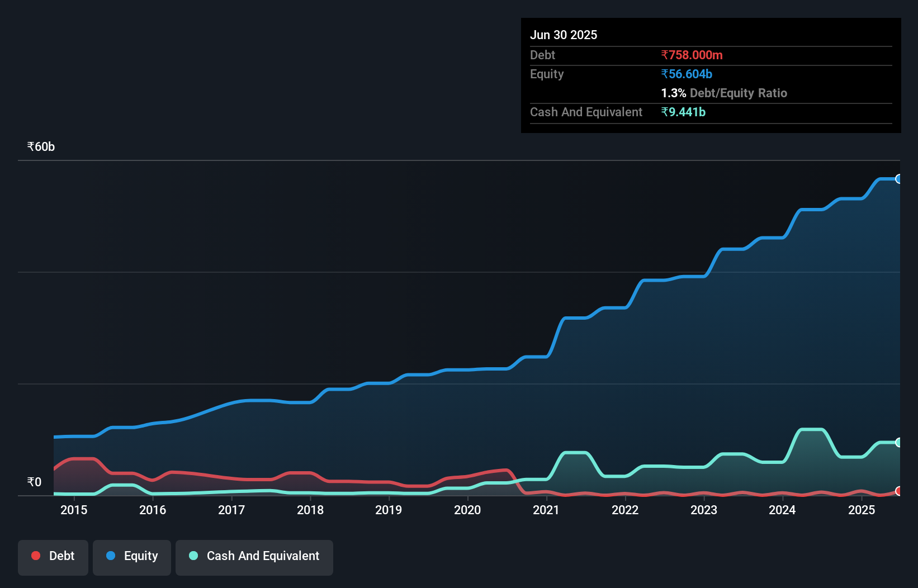Click the Jun 30 2025 tooltip date

[564, 35]
